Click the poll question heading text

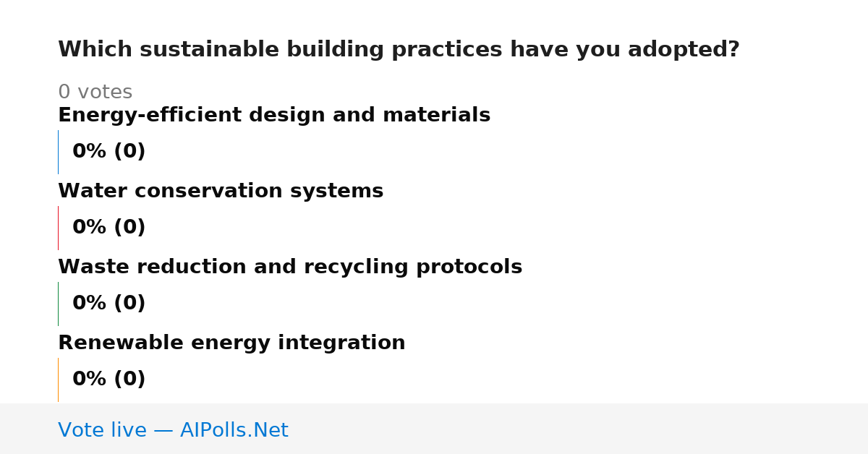click(399, 50)
